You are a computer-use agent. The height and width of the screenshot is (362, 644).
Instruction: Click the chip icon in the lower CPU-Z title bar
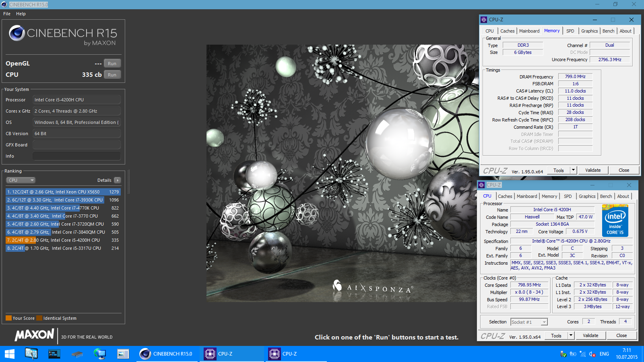pyautogui.click(x=481, y=185)
